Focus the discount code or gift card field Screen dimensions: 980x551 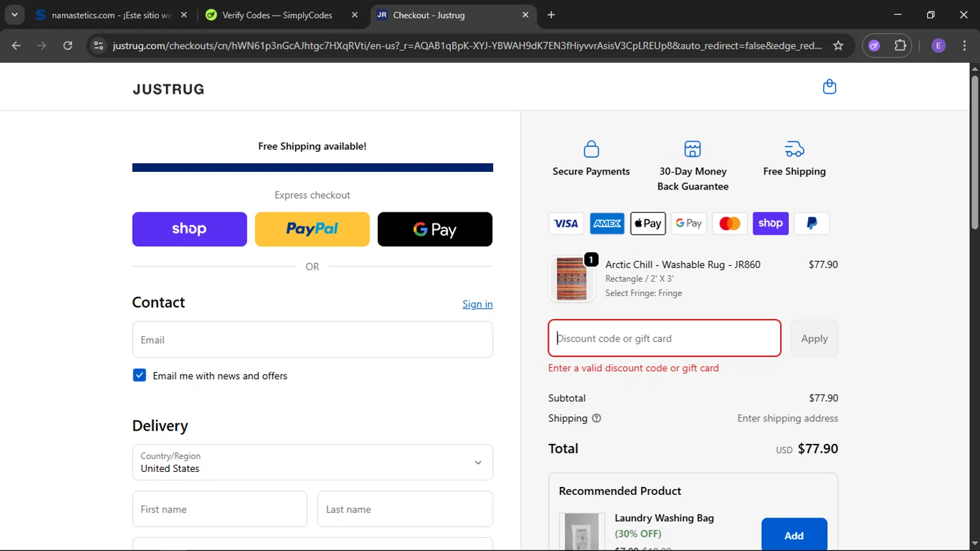[664, 338]
